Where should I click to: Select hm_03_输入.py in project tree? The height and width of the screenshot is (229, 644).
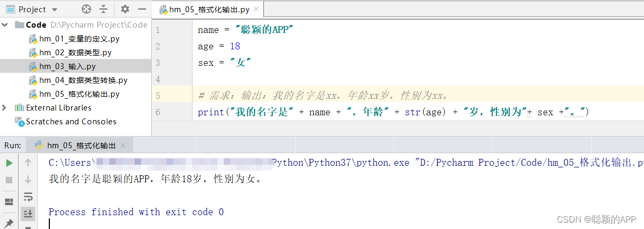point(67,66)
